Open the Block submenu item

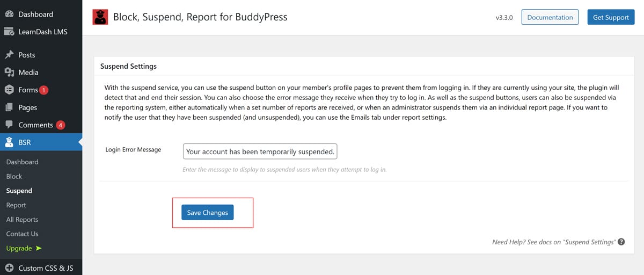click(x=14, y=176)
